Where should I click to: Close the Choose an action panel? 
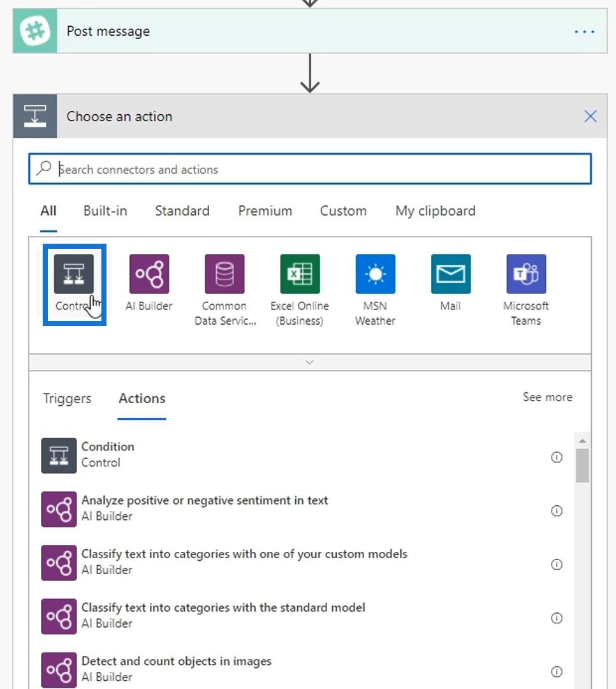click(x=590, y=117)
